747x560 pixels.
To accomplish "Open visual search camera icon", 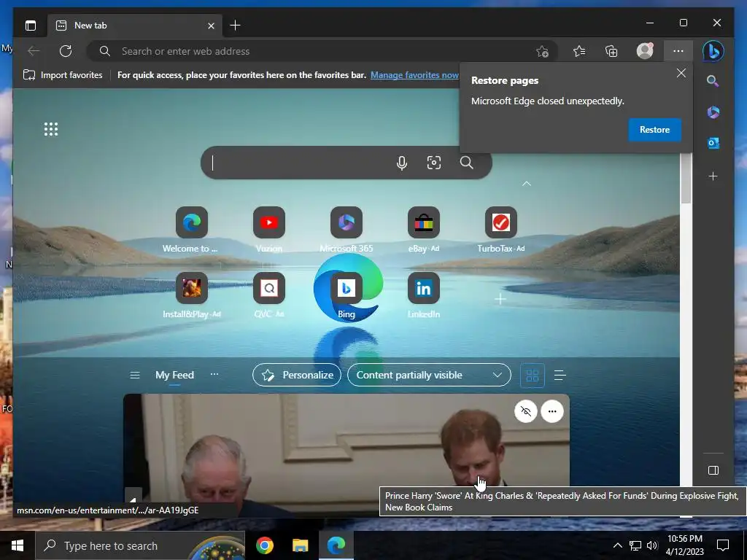I will point(433,163).
